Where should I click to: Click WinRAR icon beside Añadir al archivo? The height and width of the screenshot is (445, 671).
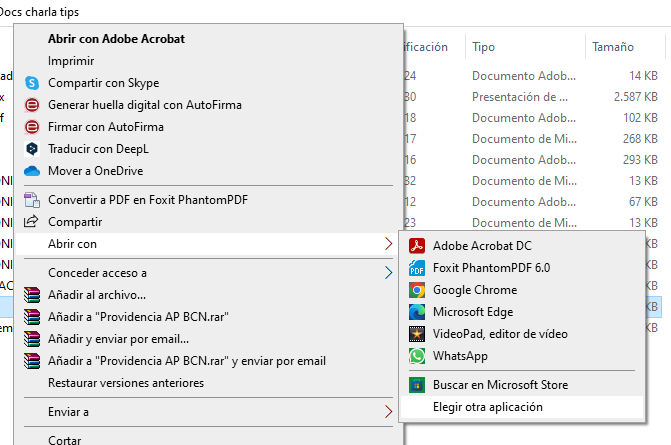click(x=32, y=295)
